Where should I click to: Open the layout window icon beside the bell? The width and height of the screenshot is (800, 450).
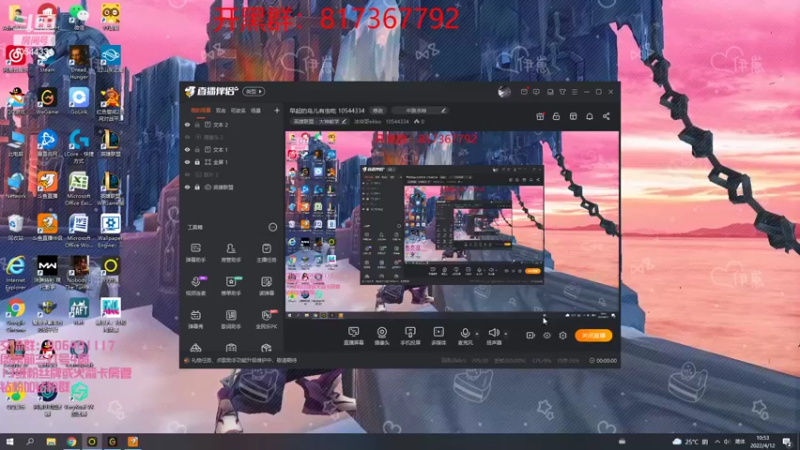click(573, 116)
